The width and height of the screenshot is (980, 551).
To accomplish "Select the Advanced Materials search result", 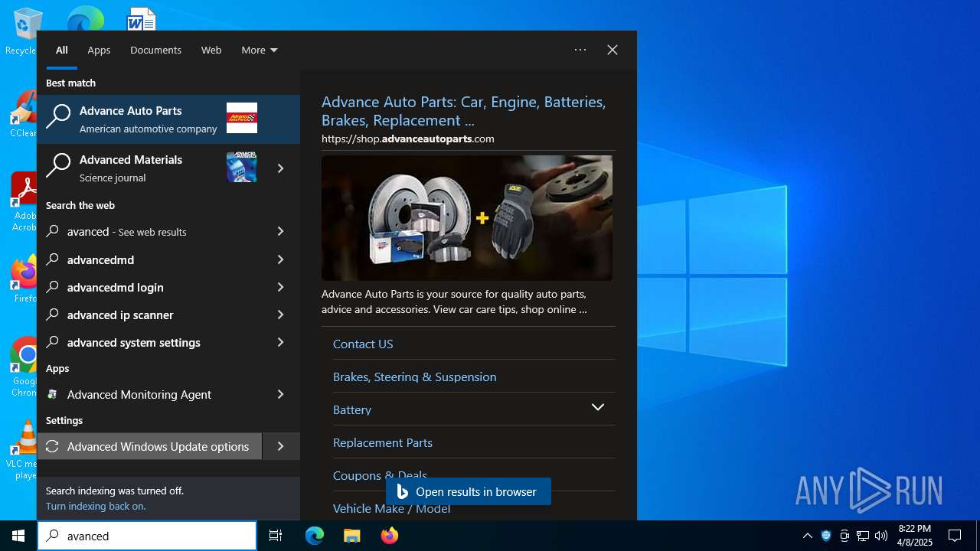I will 149,168.
